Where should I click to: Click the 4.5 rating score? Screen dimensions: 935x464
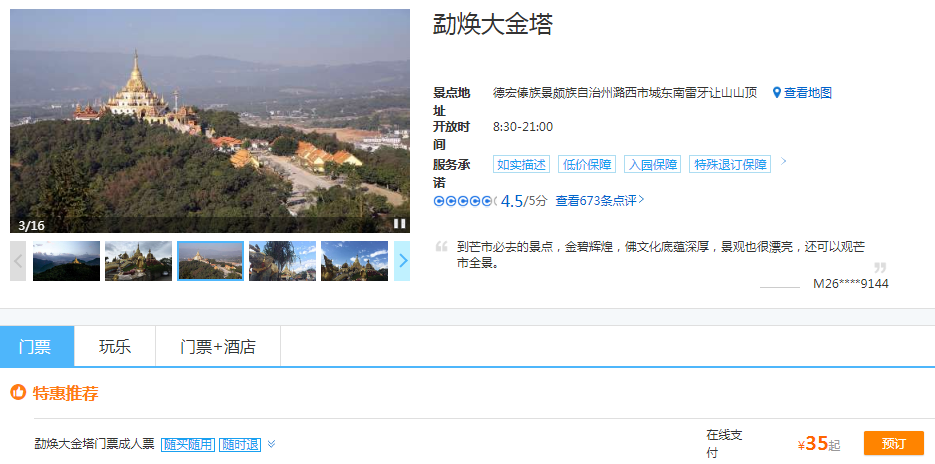coord(512,201)
